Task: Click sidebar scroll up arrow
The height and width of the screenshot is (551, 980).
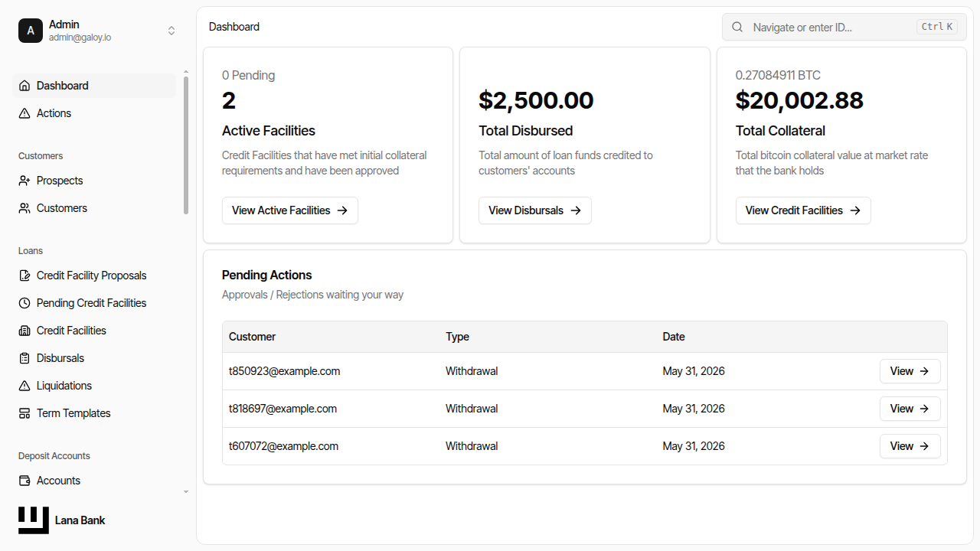Action: tap(185, 72)
